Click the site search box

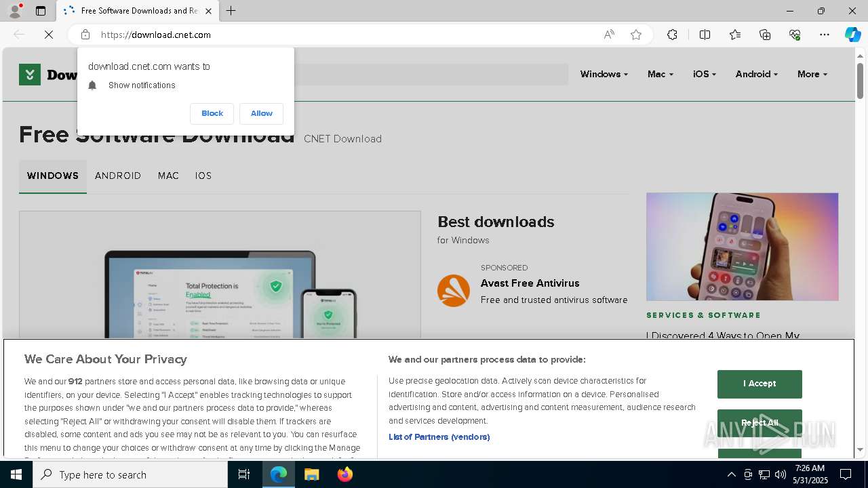point(431,75)
